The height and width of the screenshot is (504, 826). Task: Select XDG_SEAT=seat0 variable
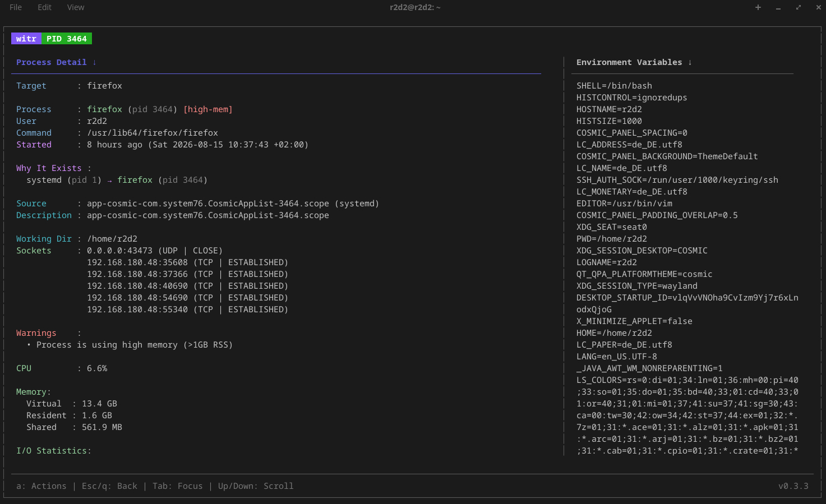pos(612,227)
